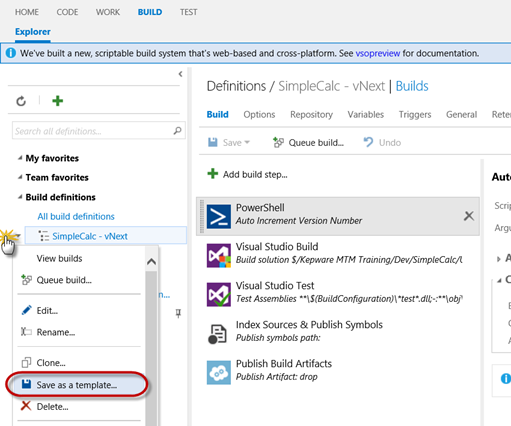Click Save as a template disk icon
511x426 pixels.
tap(26, 384)
